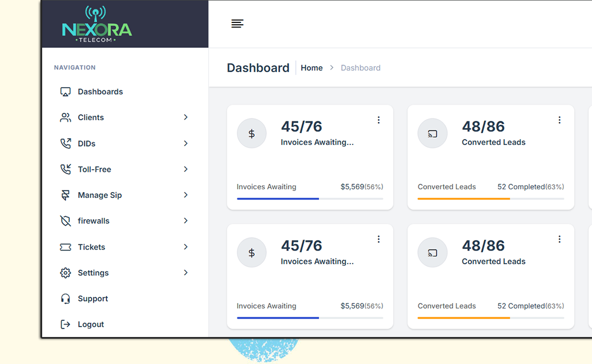Screen dimensions: 592x364
Task: Expand the Clients submenu chevron
Action: point(185,117)
